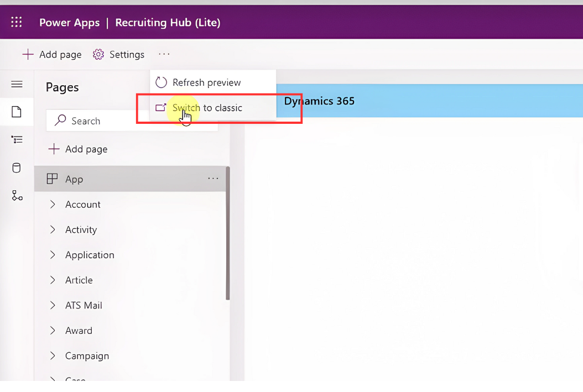Screen dimensions: 583x392
Task: Expand the Account page node
Action: click(53, 205)
